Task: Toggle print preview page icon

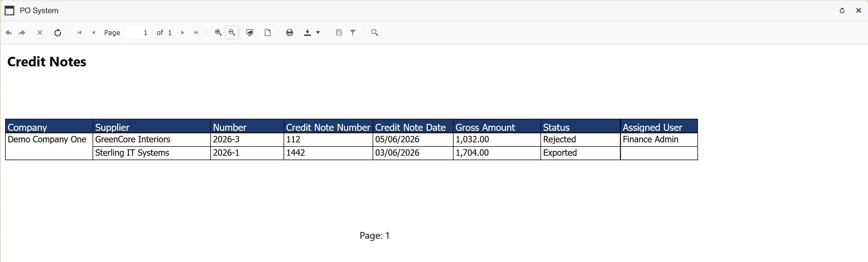Action: point(268,32)
